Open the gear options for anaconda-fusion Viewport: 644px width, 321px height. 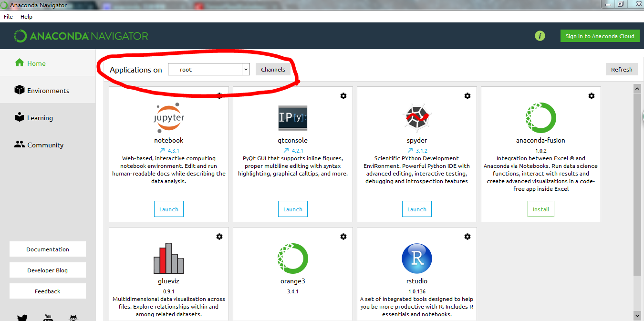[591, 96]
